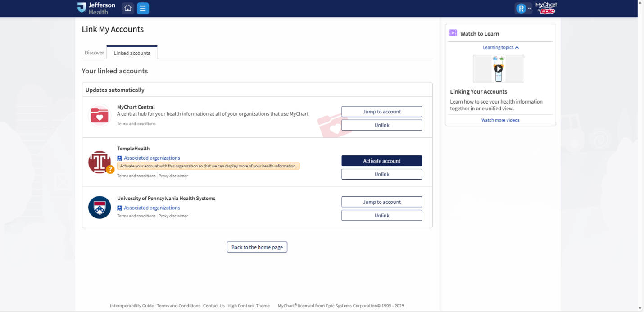
Task: Click the 'Linking Your Accounts' video title
Action: pos(479,92)
